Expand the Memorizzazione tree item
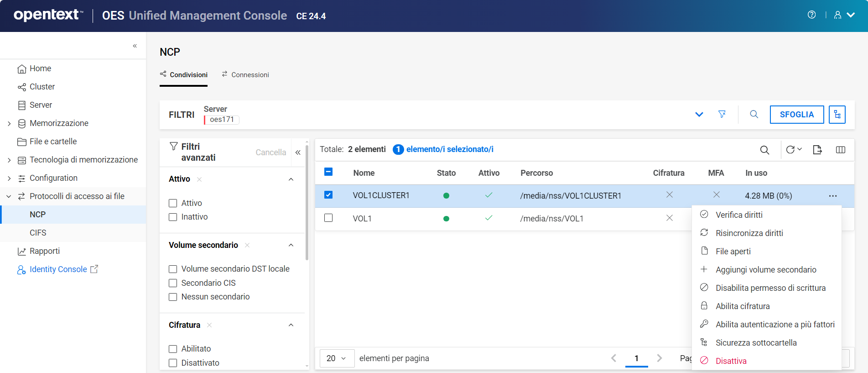This screenshot has height=373, width=868. pos(9,123)
